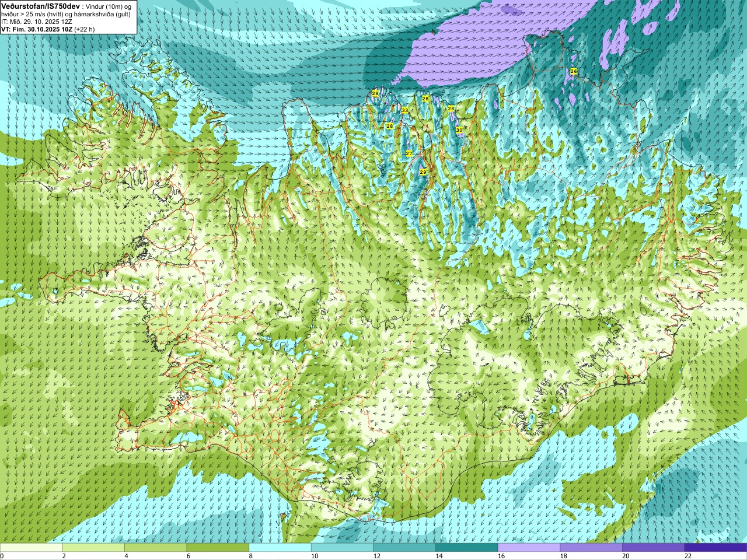Click the 'Vindur (10m) og' heading text
This screenshot has height=560, width=747.
pos(109,6)
